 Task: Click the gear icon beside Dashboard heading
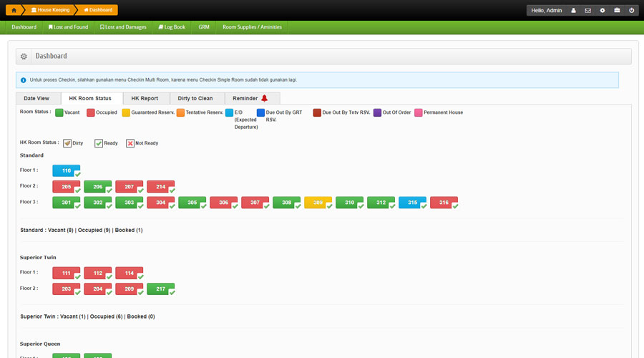click(x=24, y=57)
